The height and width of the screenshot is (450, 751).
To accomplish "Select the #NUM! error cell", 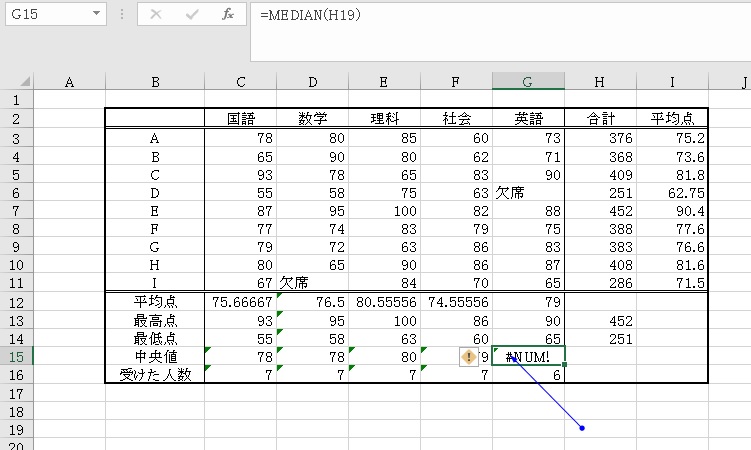I will (x=528, y=356).
